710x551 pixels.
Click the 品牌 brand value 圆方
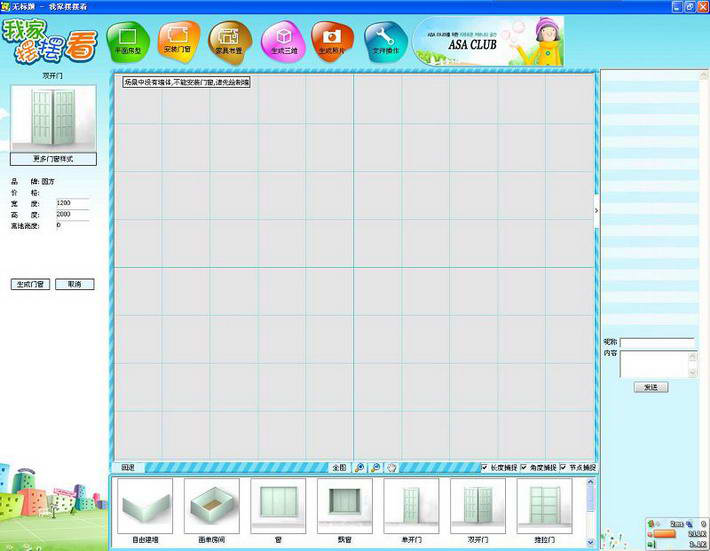[48, 182]
